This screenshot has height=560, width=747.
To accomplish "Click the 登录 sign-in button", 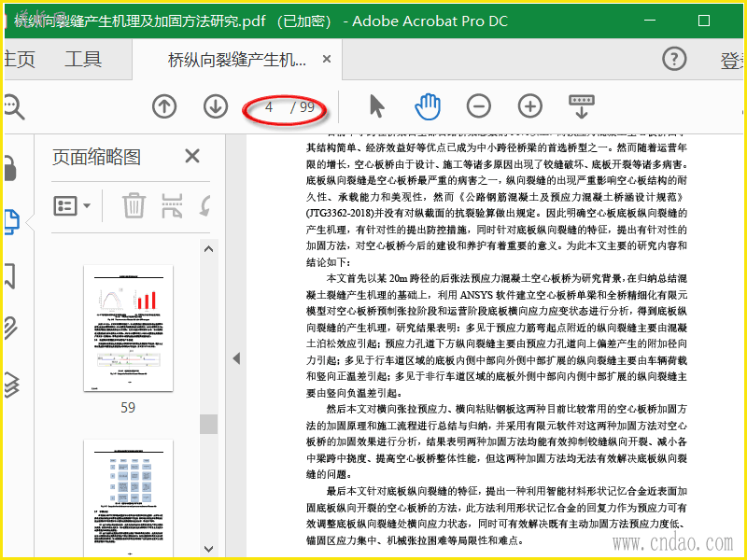I will coord(733,61).
